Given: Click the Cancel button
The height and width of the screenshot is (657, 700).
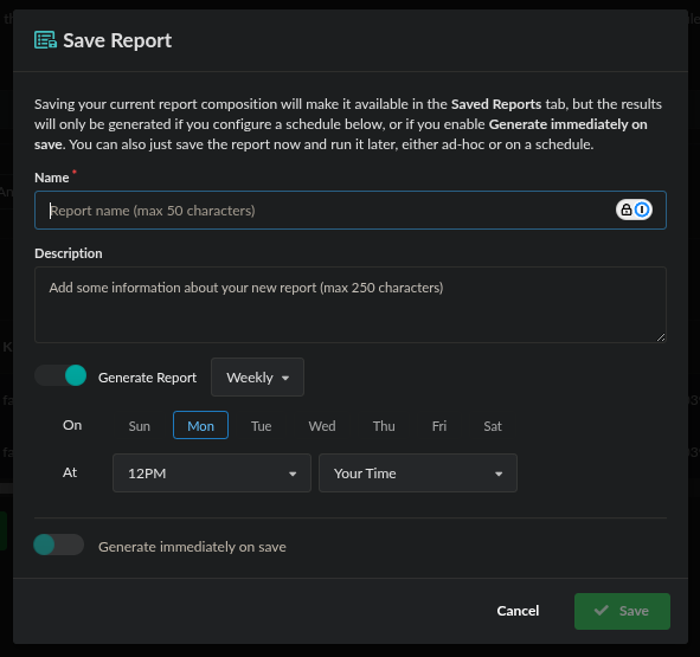Looking at the screenshot, I should click(x=518, y=611).
